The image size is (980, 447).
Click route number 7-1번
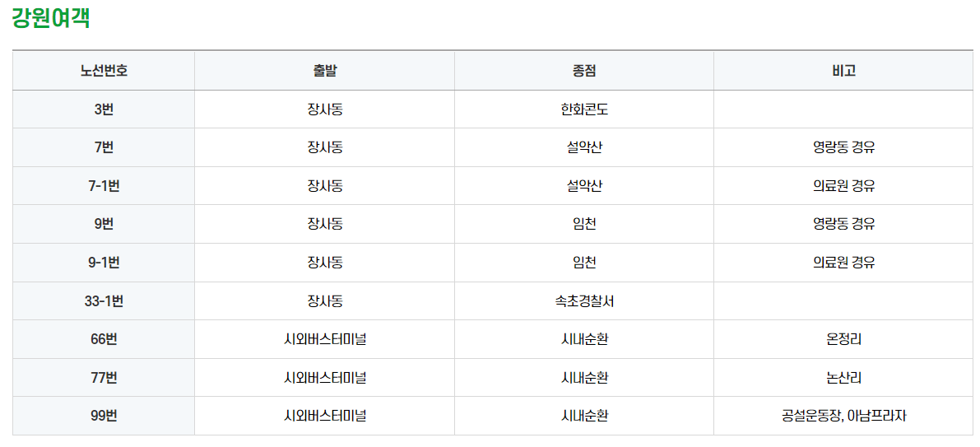(x=104, y=186)
